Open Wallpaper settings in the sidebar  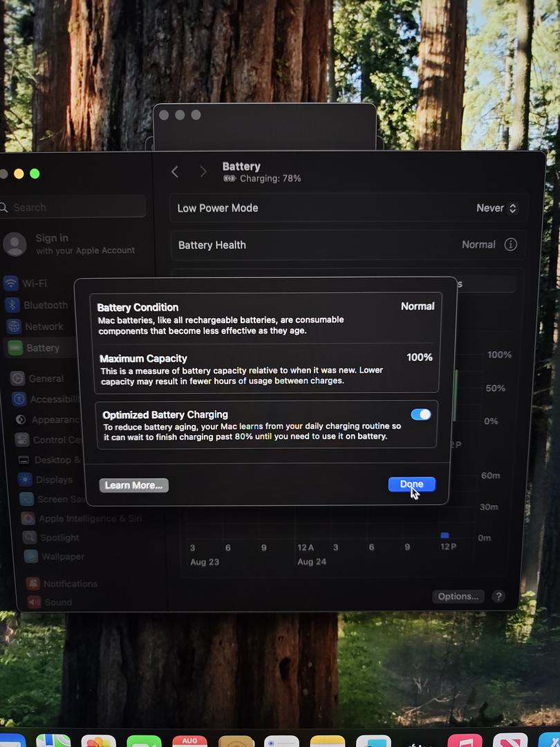55,556
